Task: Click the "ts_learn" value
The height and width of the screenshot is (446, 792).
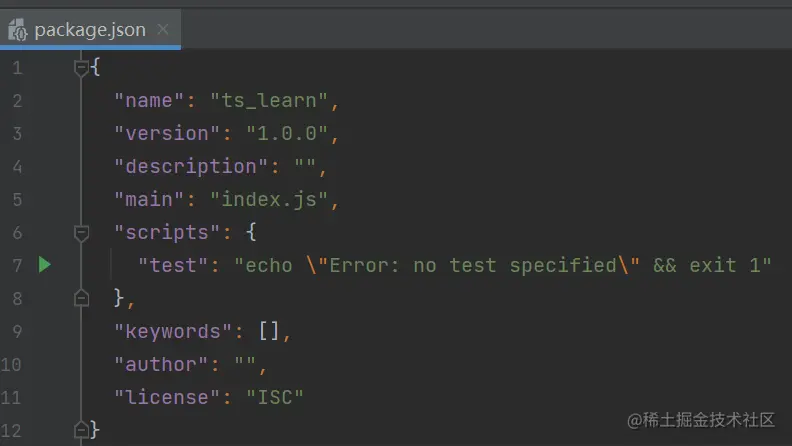Action: pos(269,101)
